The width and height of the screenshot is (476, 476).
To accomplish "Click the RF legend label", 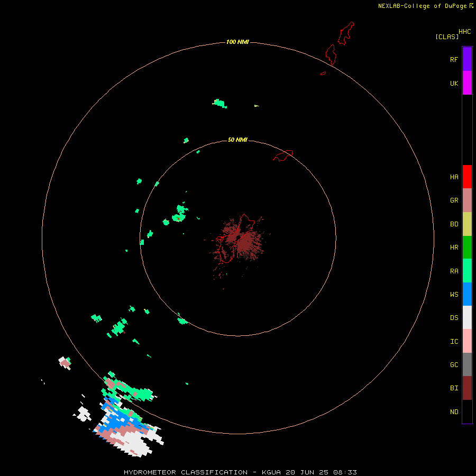I will click(454, 59).
